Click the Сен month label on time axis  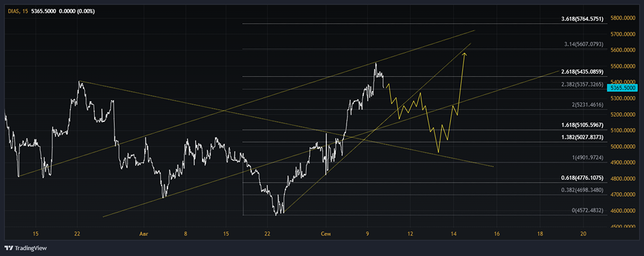click(326, 234)
